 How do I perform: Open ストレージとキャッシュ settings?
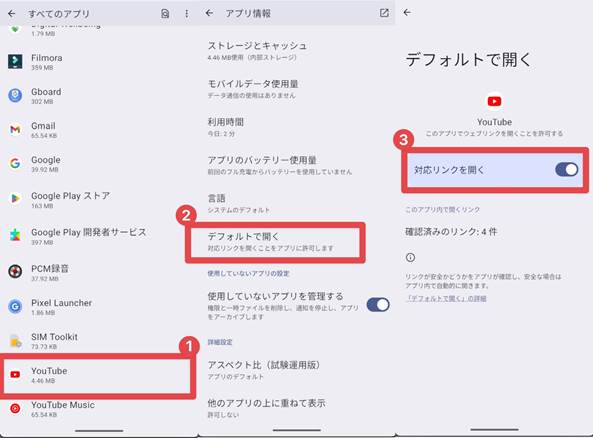click(296, 51)
